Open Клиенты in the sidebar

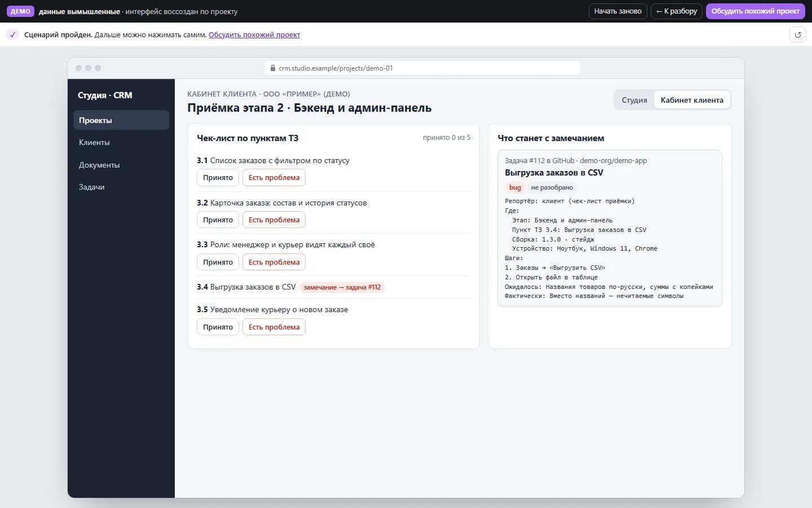coord(121,142)
